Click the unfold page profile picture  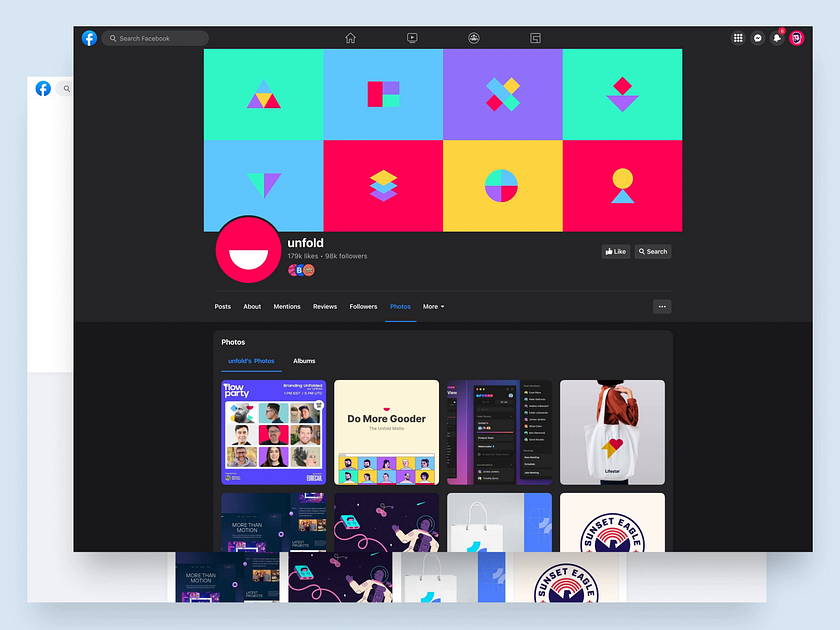(247, 250)
